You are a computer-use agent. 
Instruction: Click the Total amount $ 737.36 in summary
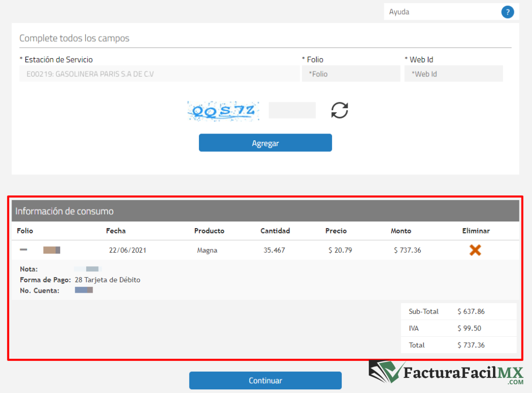point(471,345)
